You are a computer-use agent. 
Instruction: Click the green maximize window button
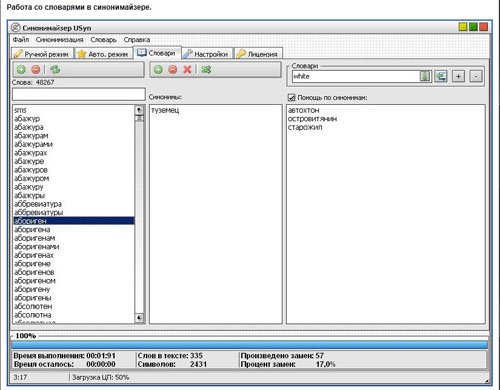[473, 27]
